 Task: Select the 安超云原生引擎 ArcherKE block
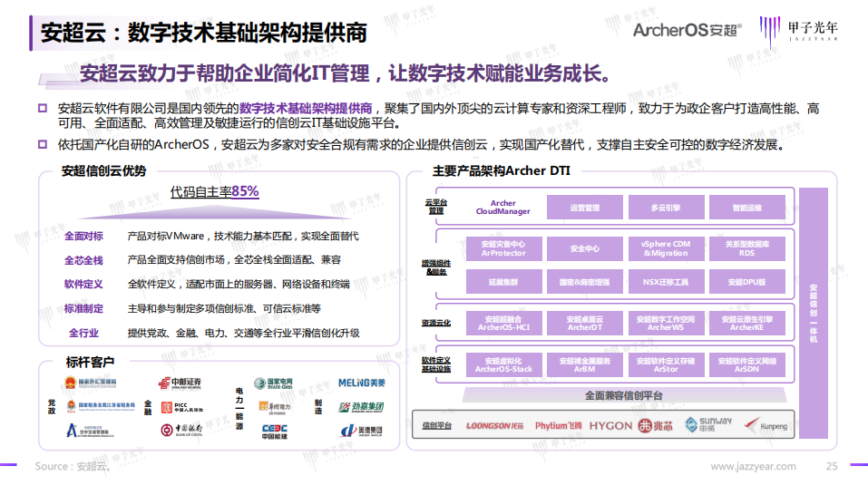(x=747, y=323)
